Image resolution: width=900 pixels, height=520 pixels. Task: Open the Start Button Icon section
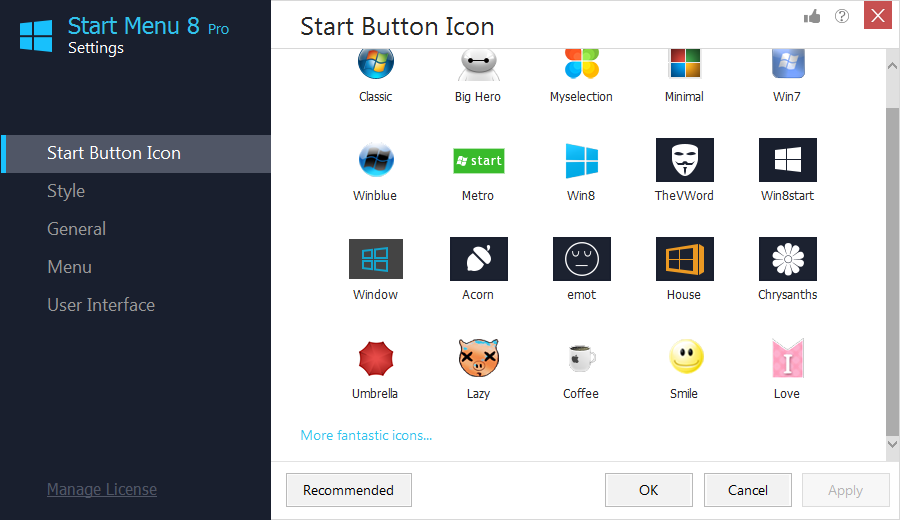click(x=137, y=153)
